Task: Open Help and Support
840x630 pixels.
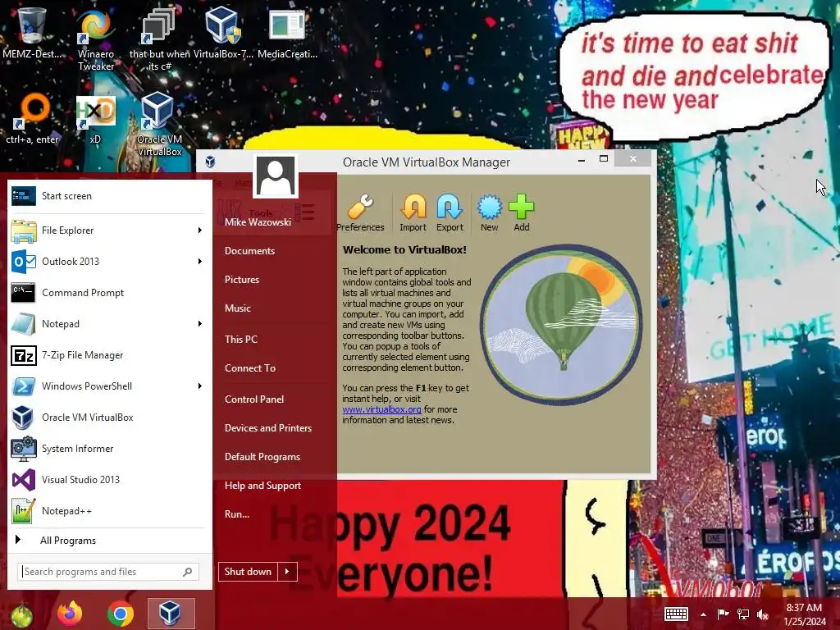Action: pos(262,486)
